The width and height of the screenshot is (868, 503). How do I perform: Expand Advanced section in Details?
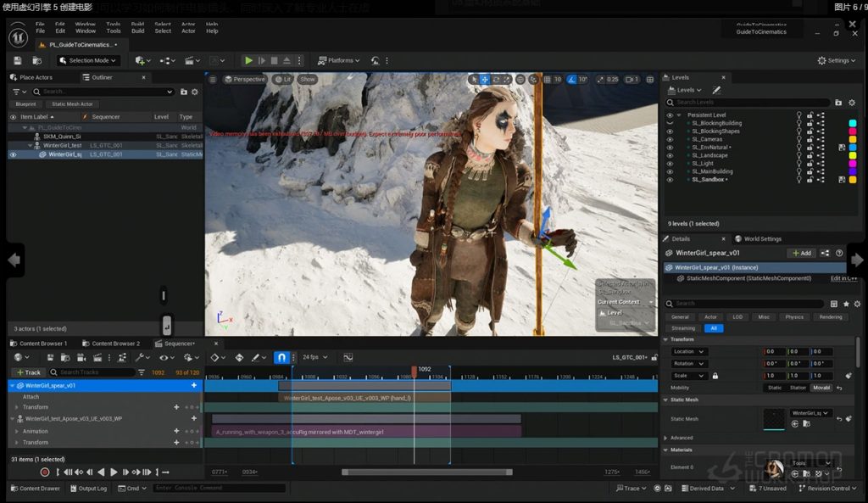[666, 438]
